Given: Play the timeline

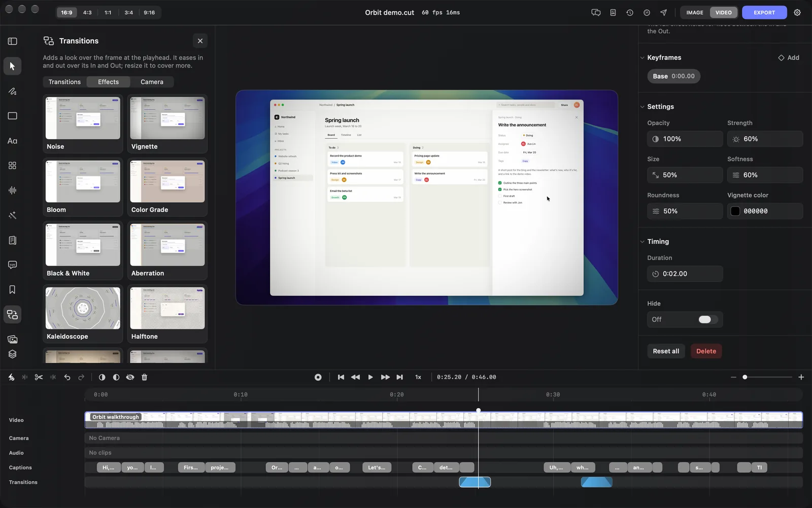Looking at the screenshot, I should (x=370, y=377).
